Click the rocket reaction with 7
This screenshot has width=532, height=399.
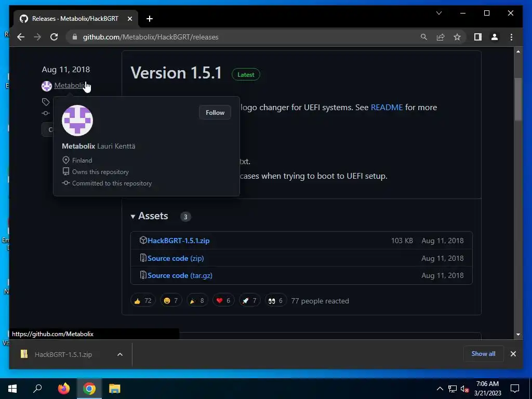pyautogui.click(x=249, y=301)
